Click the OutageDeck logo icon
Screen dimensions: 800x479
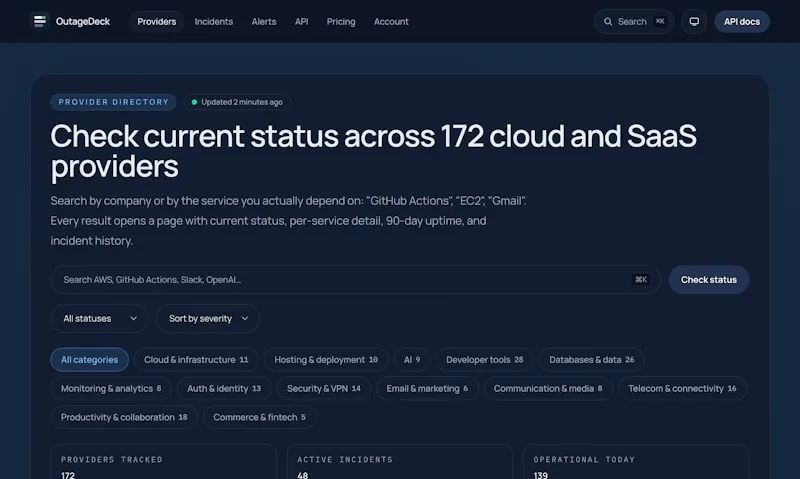(x=40, y=21)
